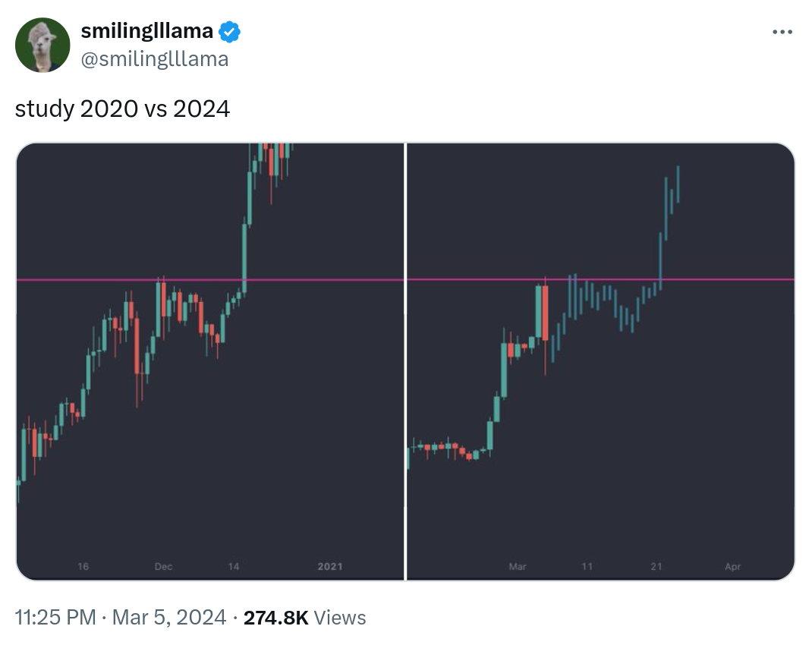Click the '16' date label on left chart

click(83, 566)
